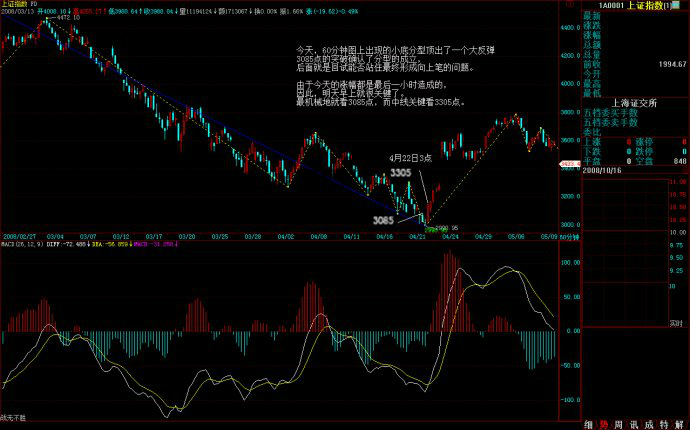
Task: Switch to the red 势 tab
Action: pos(604,423)
